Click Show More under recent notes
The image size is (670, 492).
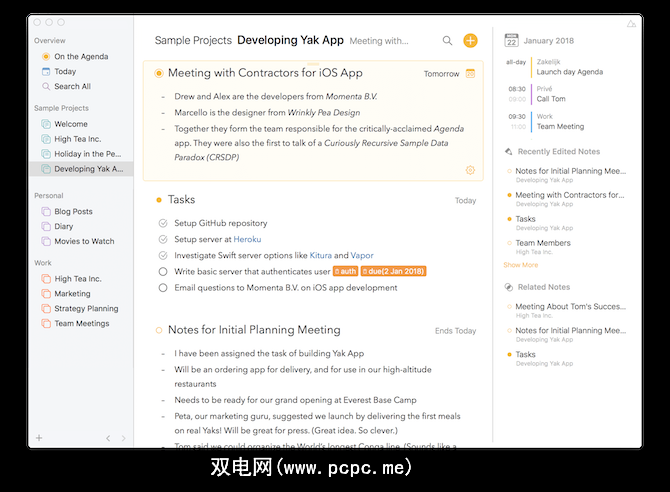click(520, 265)
